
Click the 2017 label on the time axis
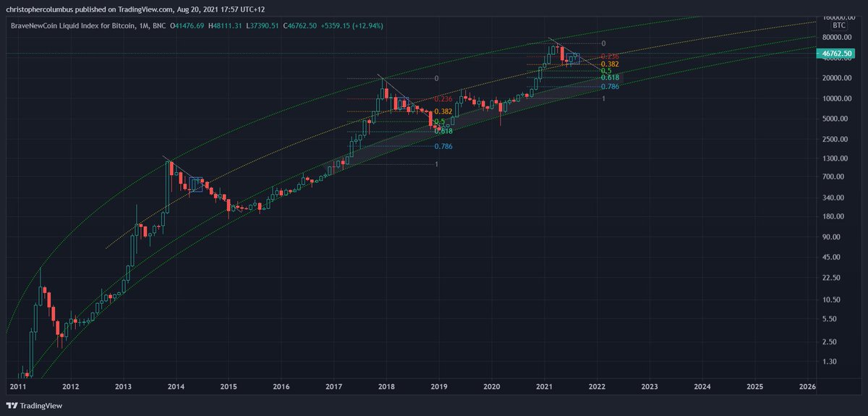(x=333, y=387)
